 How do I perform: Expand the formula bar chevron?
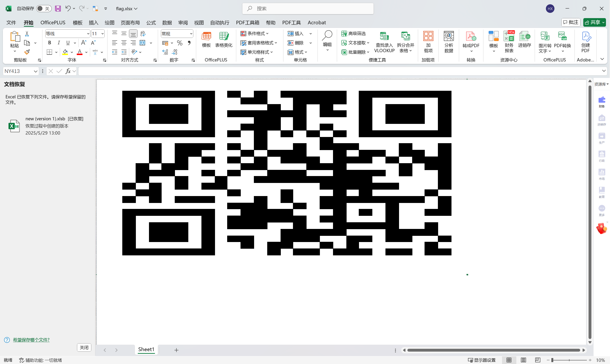[x=603, y=71]
